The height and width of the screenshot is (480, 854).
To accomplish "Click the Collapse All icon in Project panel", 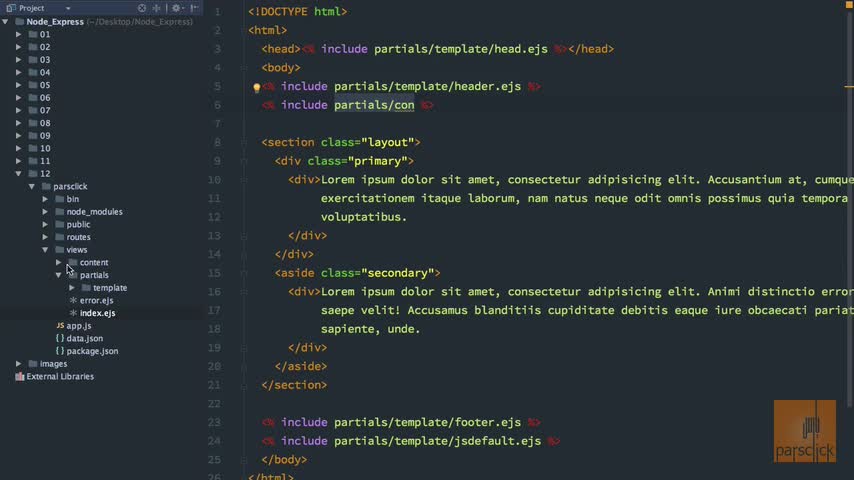I will click(x=157, y=8).
